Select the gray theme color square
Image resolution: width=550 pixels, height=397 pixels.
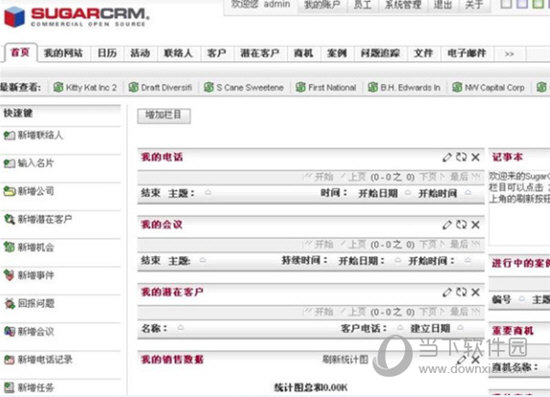[506, 4]
